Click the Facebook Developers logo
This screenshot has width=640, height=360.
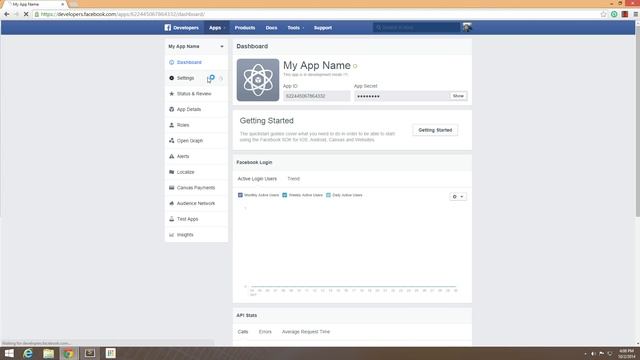[x=182, y=28]
